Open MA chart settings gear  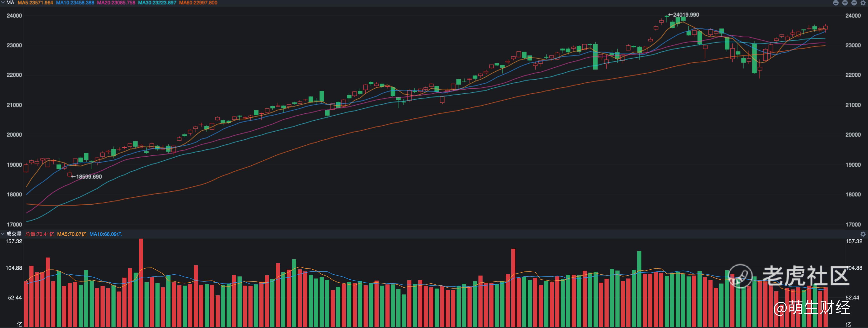click(x=863, y=3)
